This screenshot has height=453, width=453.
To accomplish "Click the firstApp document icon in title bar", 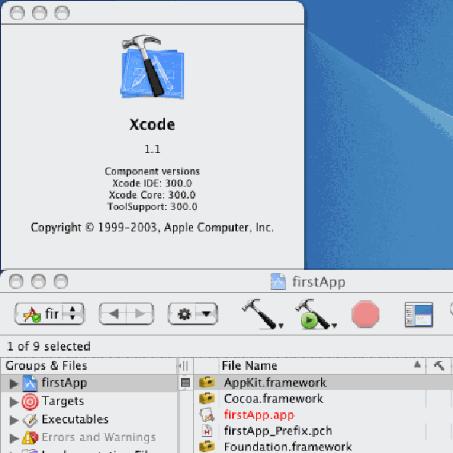I will pos(278,282).
